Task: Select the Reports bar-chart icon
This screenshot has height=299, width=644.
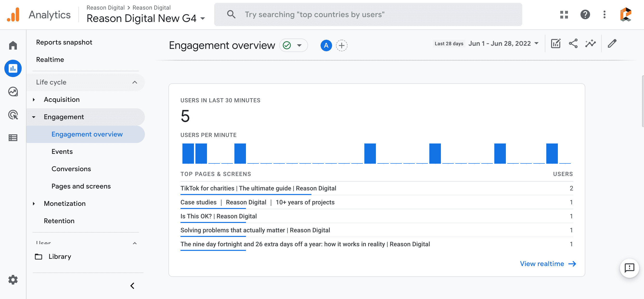Action: [x=13, y=68]
